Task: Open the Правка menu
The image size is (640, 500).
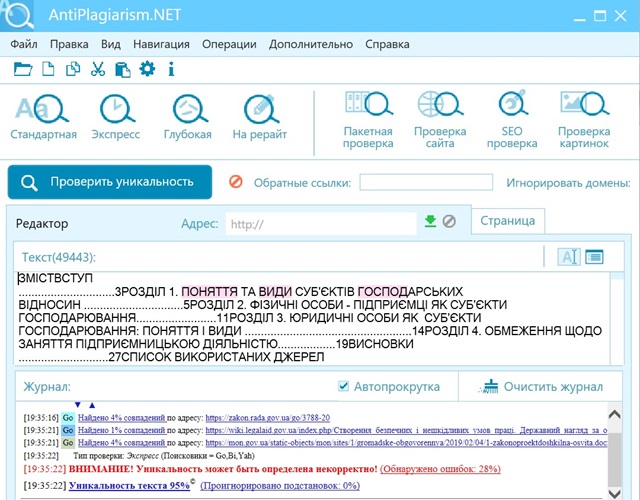Action: click(69, 44)
